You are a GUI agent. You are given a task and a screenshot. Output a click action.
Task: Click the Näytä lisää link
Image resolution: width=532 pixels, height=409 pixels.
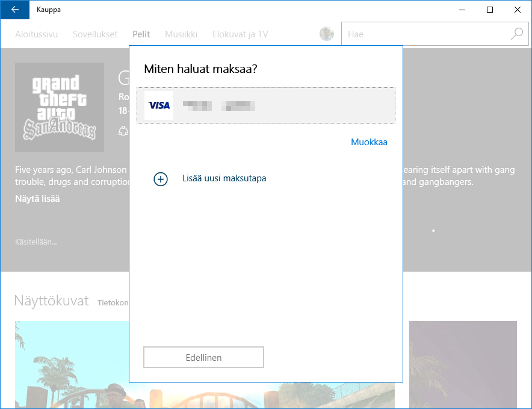(37, 199)
